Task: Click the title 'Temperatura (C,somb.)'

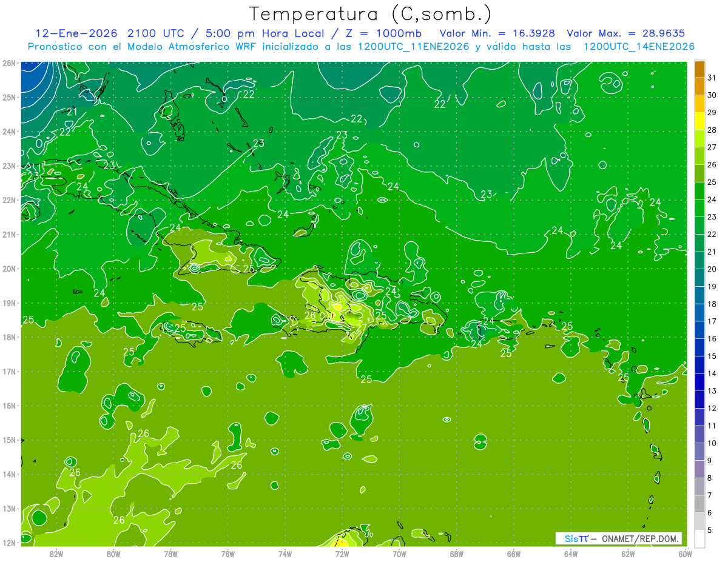Action: (x=371, y=14)
